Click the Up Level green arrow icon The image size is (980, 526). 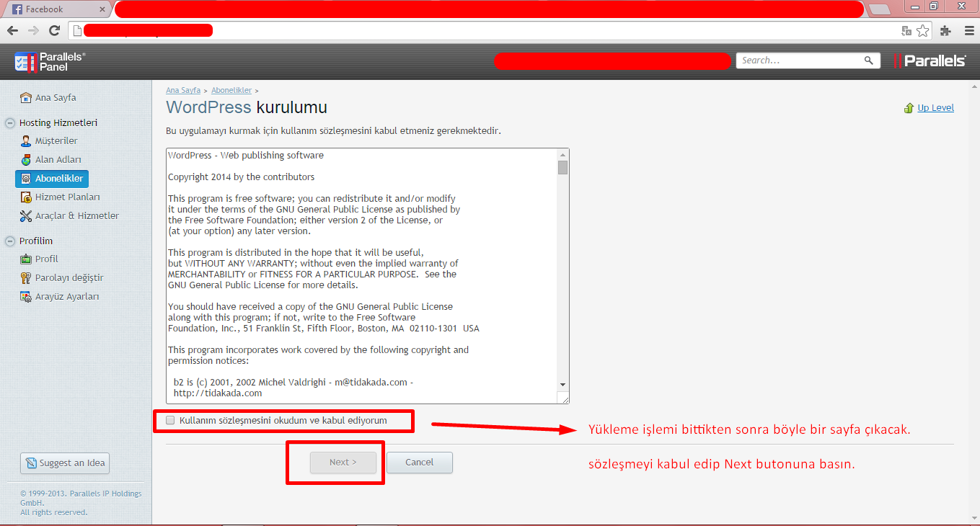click(909, 108)
